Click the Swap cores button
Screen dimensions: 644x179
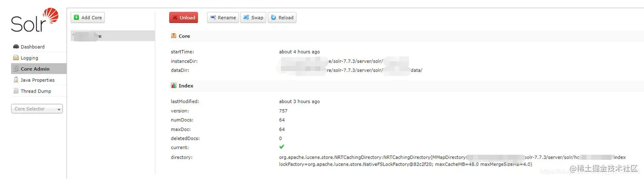[253, 17]
